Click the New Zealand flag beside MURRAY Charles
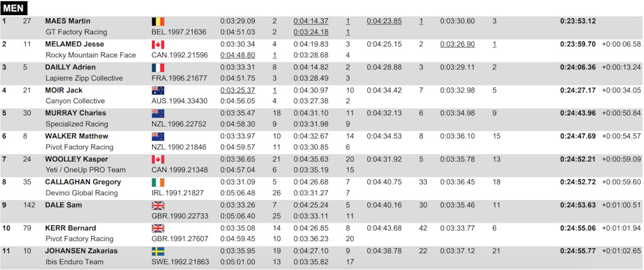The width and height of the screenshot is (644, 270). (158, 113)
